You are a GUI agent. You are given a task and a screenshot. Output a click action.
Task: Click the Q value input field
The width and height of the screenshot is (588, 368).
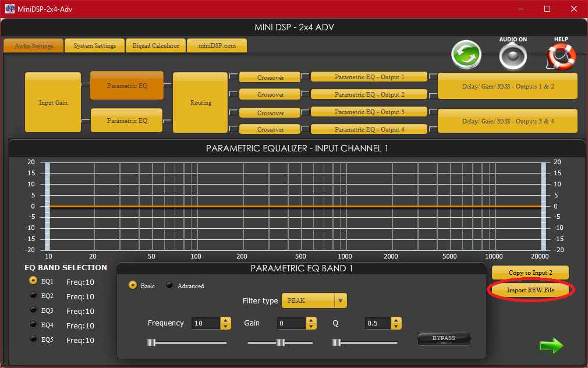(377, 323)
